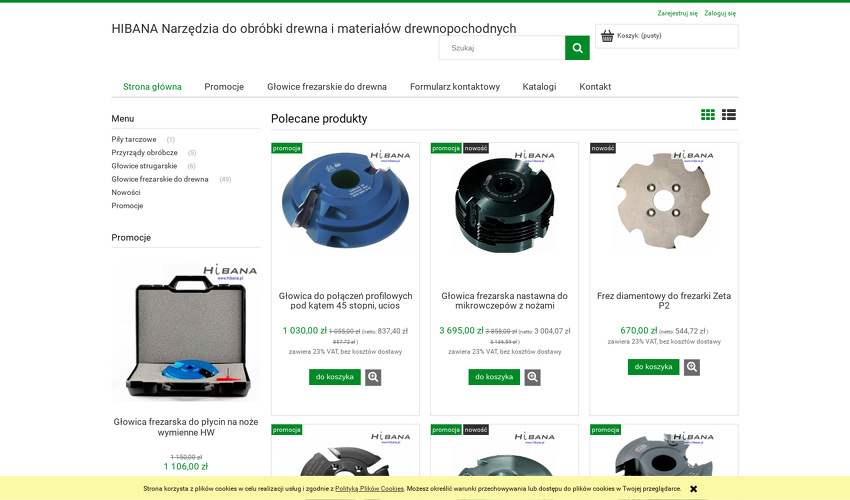
Task: Click the HIBANA site title heading
Action: click(x=314, y=29)
